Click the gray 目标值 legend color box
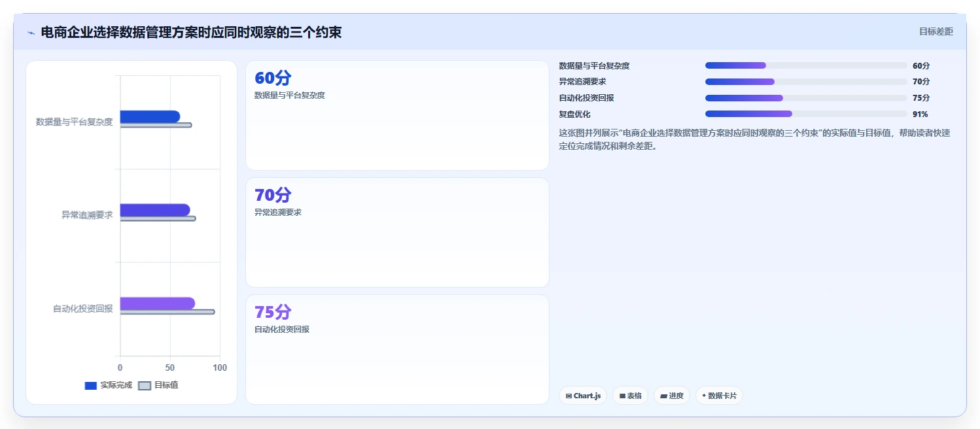Viewport: 980px width, 429px height. point(145,386)
